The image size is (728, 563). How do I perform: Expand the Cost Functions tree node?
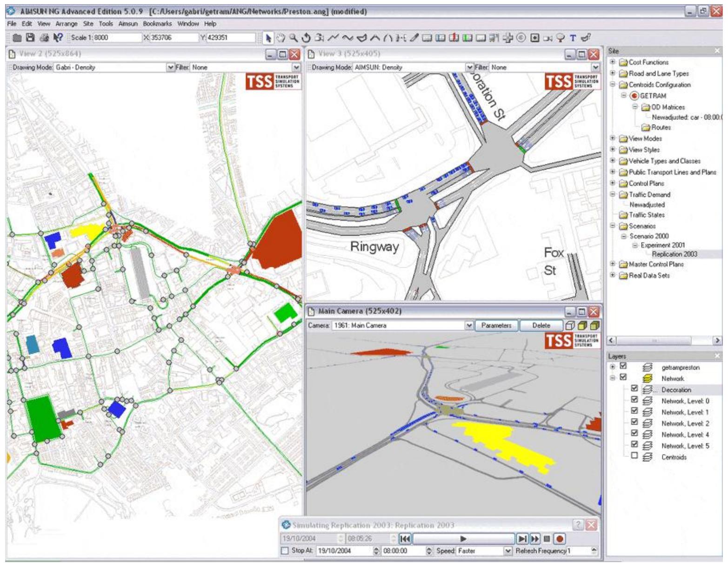613,62
